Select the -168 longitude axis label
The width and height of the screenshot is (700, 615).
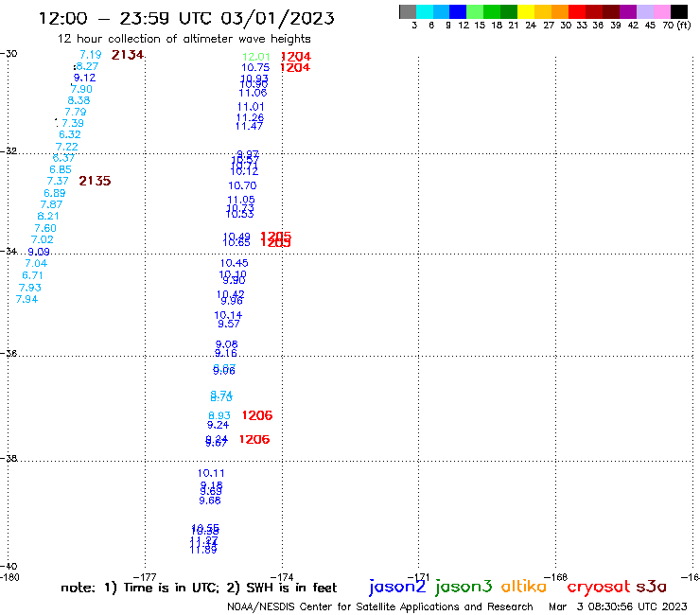point(556,577)
